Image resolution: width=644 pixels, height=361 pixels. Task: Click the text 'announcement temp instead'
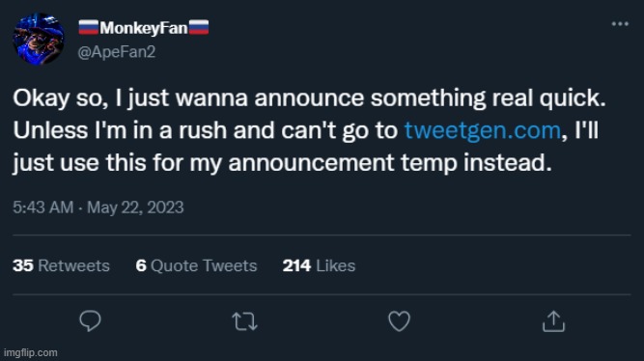(x=390, y=162)
